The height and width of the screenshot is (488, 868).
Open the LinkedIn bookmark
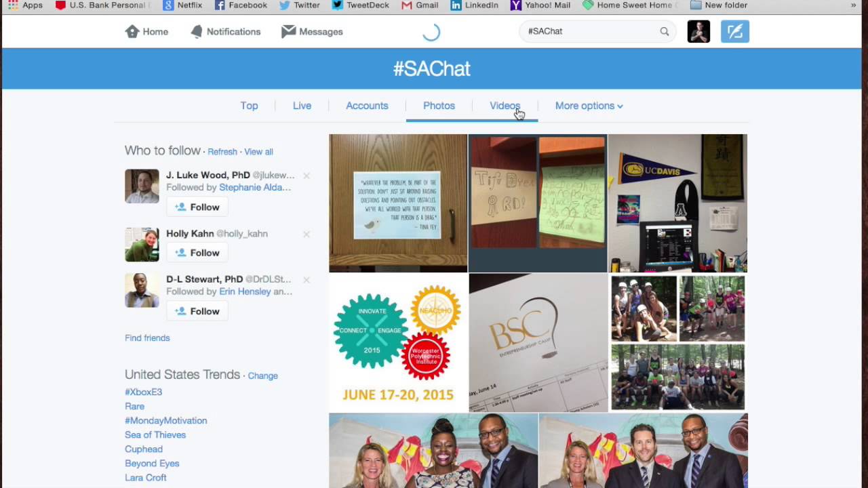[474, 5]
